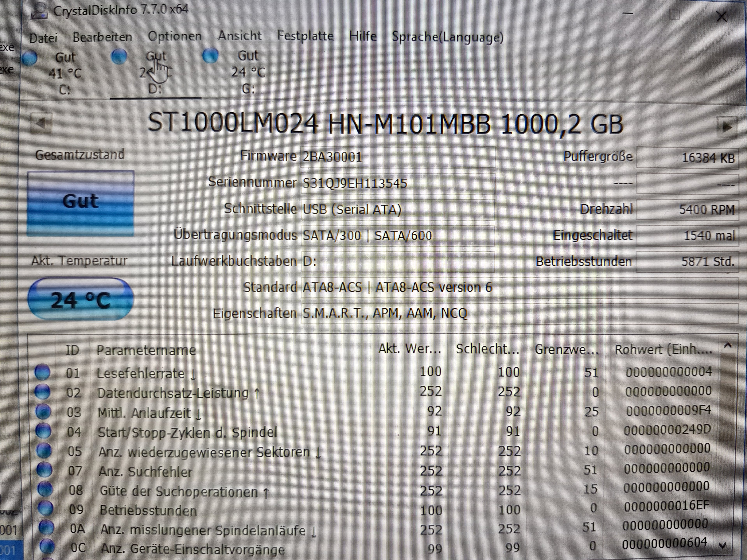Click status icon for wiederzugewiesener Sektoren row
Screen dimensions: 747x560
click(x=44, y=450)
